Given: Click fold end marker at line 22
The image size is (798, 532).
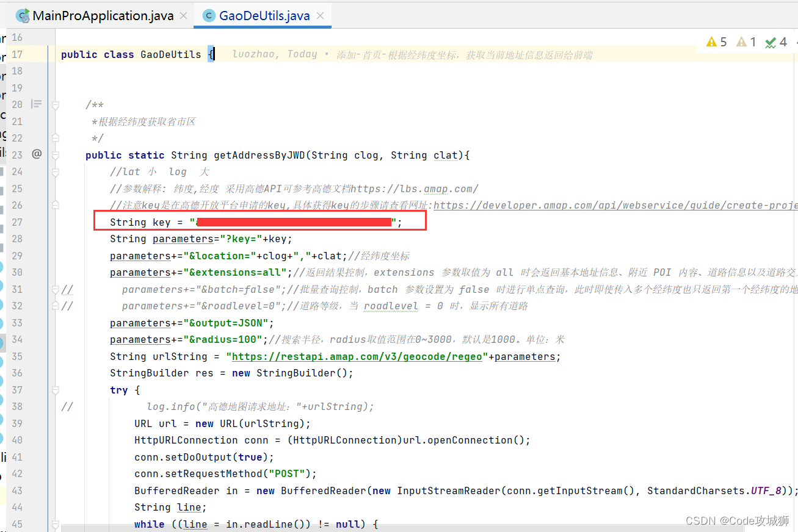Looking at the screenshot, I should [x=56, y=138].
